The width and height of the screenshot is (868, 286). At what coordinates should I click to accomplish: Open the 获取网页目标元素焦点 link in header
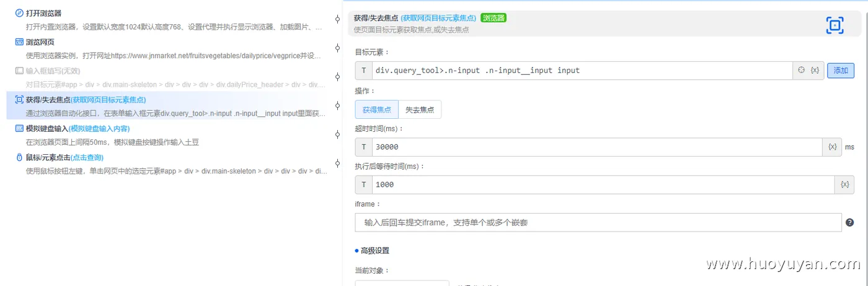[438, 18]
